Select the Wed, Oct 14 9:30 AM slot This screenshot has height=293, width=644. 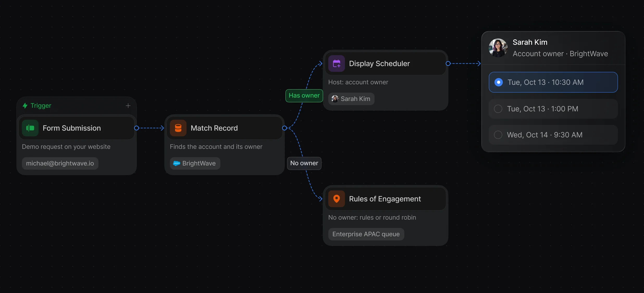pyautogui.click(x=553, y=135)
